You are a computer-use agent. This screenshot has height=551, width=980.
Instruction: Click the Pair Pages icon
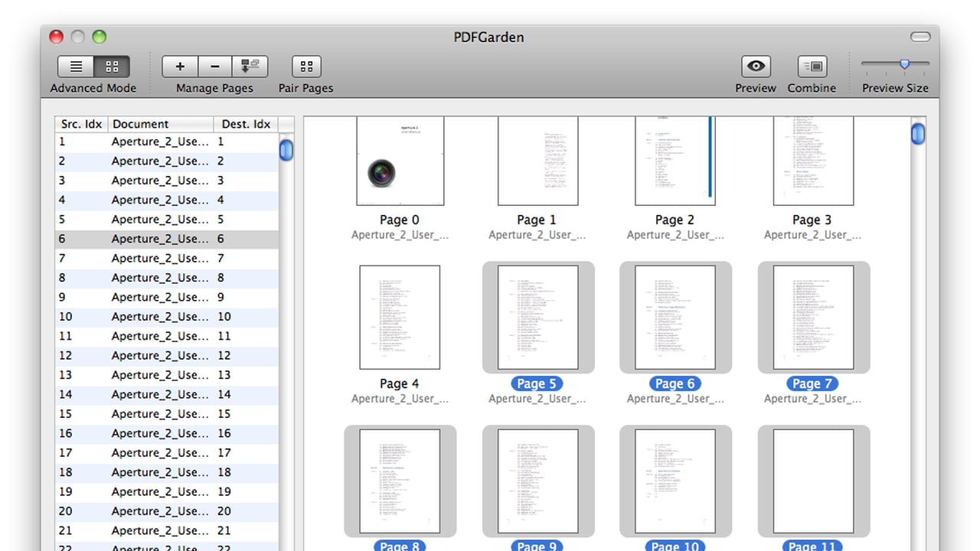click(x=306, y=67)
